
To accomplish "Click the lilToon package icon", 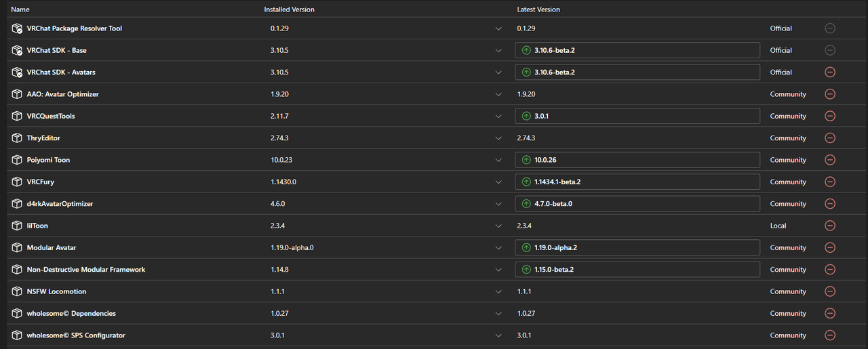I will tap(17, 226).
